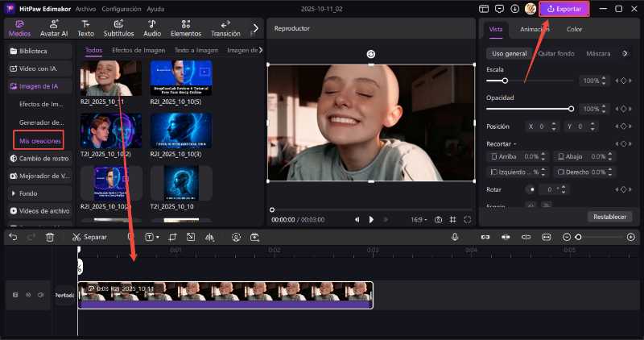Mute the track with speaker icon

pyautogui.click(x=40, y=295)
